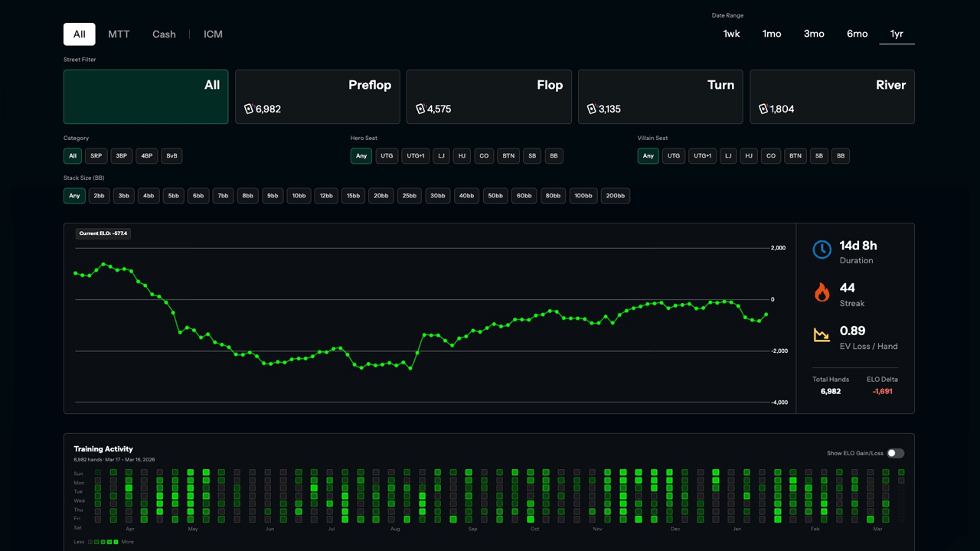Viewport: 980px width, 551px height.
Task: Click the card icon on the Flop card
Action: (x=420, y=109)
